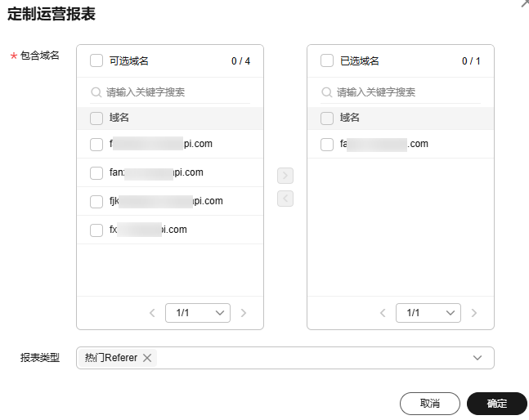This screenshot has width=529, height=420.
Task: Click search field in 可选域名 panel
Action: pos(170,92)
